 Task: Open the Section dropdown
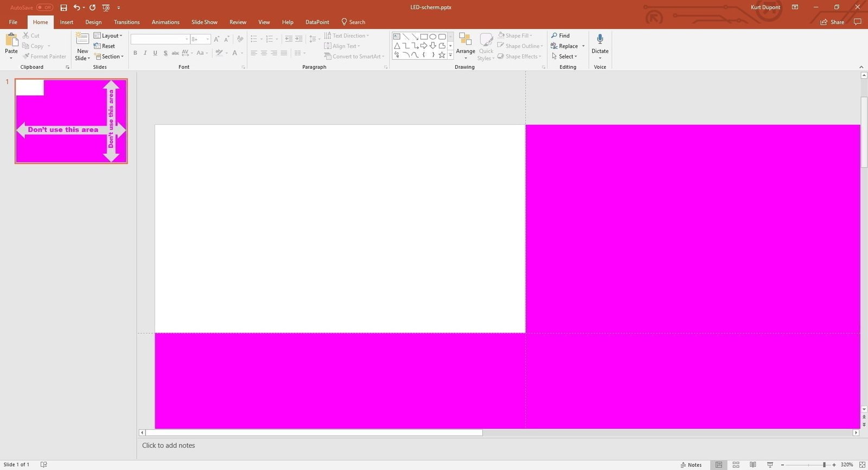pyautogui.click(x=109, y=56)
